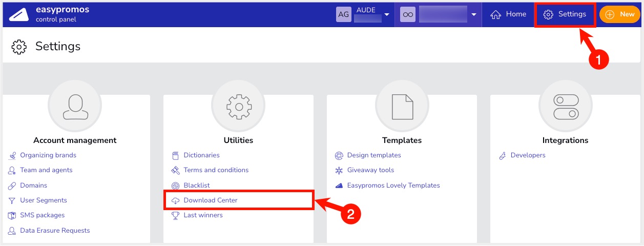Click the Templates heading
The height and width of the screenshot is (246, 644).
coord(402,140)
